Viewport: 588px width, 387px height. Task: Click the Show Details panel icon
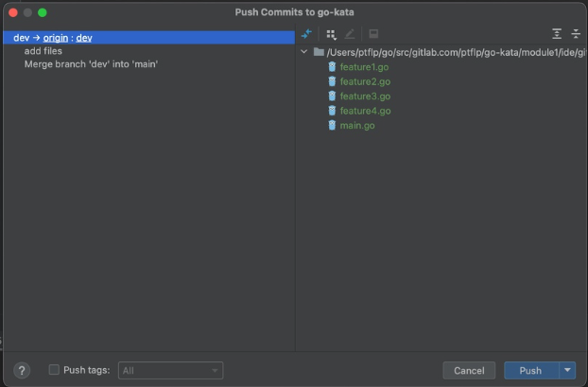(x=373, y=34)
